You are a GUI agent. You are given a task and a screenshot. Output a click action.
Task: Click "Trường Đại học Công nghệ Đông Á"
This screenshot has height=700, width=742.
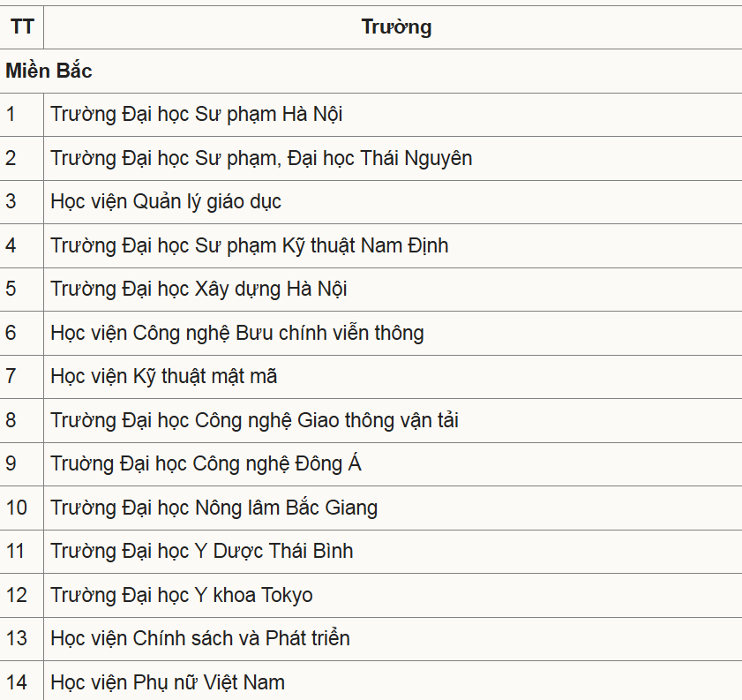pos(206,463)
